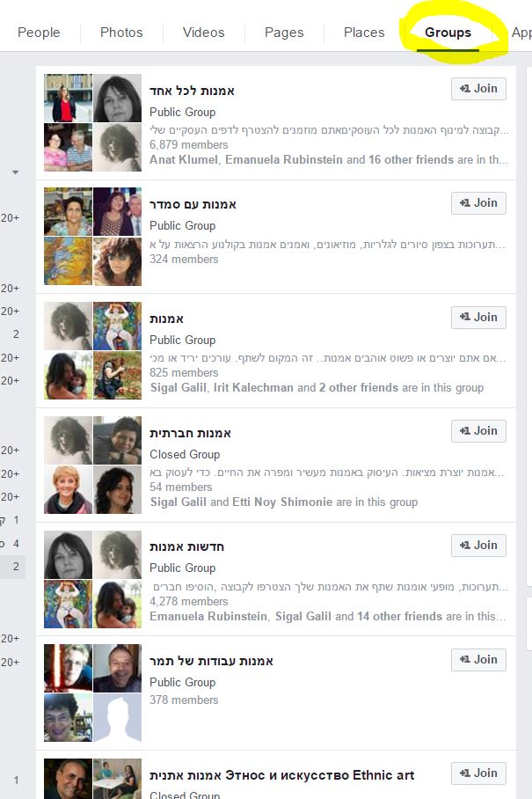
Task: Open the Places tab
Action: pos(364,33)
